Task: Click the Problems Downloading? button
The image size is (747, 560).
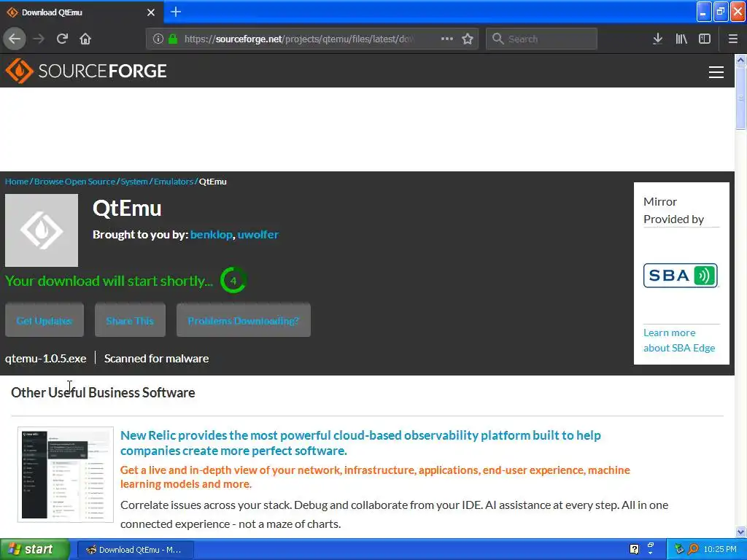Action: click(x=244, y=320)
